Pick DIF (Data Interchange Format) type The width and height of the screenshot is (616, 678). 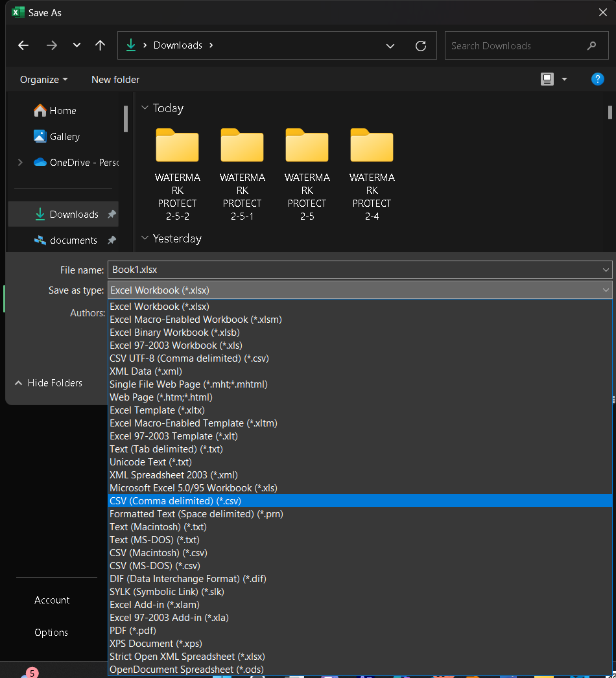tap(360, 579)
